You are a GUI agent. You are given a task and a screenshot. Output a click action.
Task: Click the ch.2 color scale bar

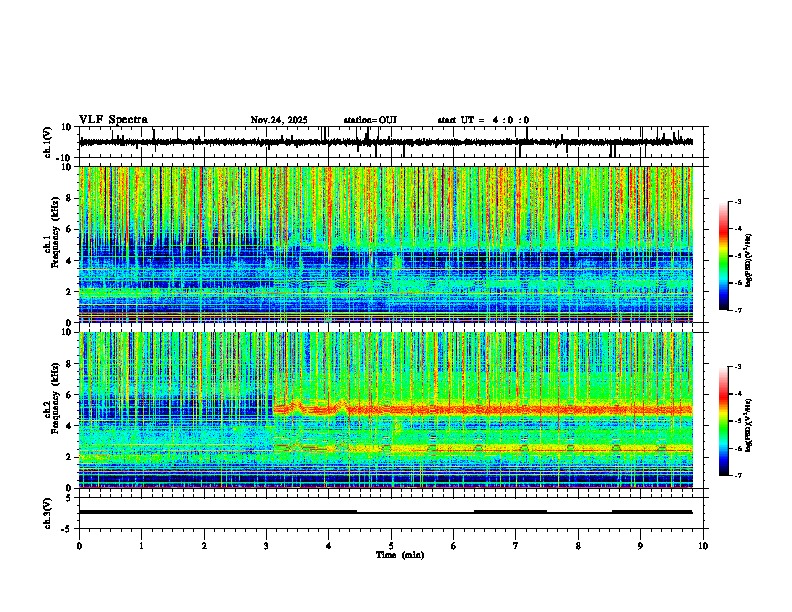(x=724, y=421)
